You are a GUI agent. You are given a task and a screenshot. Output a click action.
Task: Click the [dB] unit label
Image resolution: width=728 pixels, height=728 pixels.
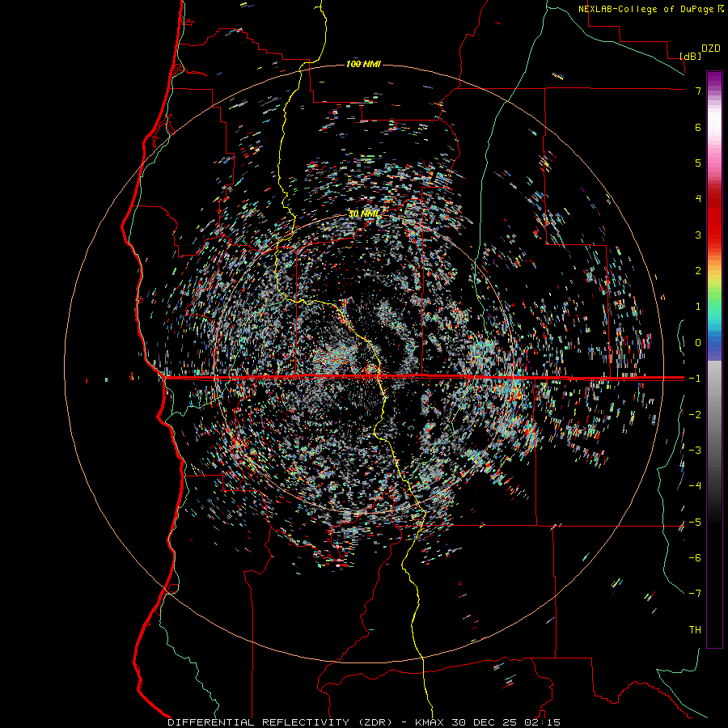pyautogui.click(x=691, y=56)
